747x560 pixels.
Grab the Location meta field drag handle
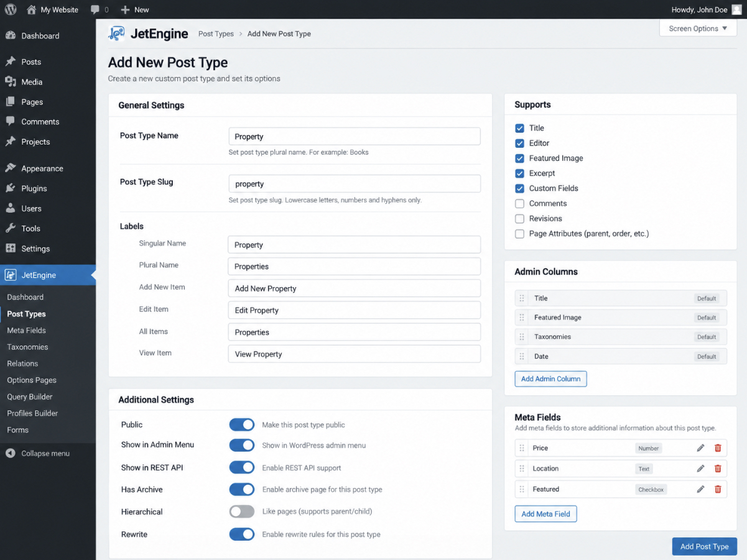click(x=522, y=469)
